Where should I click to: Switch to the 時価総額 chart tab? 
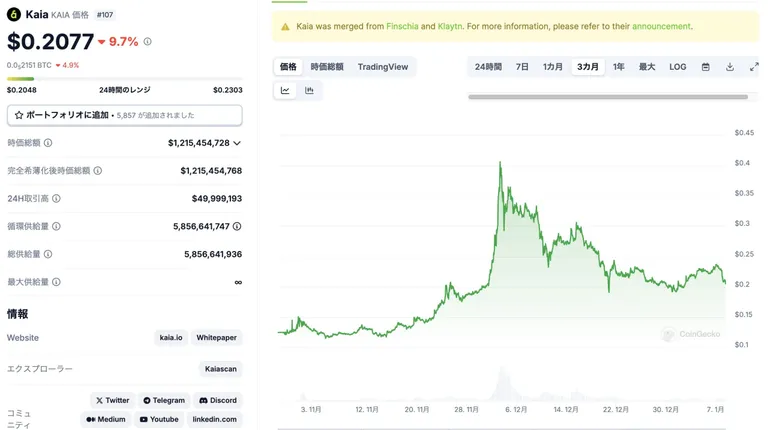327,67
